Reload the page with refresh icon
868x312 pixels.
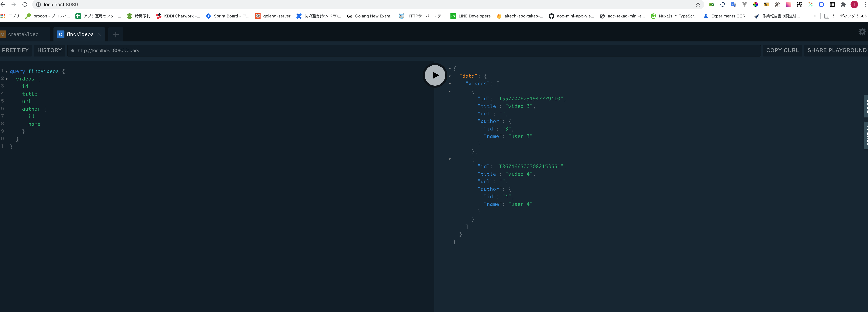(x=25, y=4)
